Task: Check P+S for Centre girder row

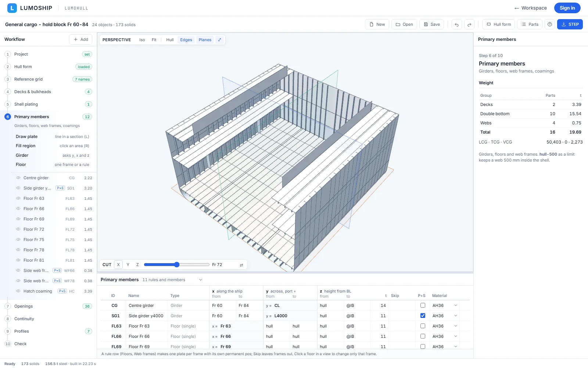Action: [423, 305]
